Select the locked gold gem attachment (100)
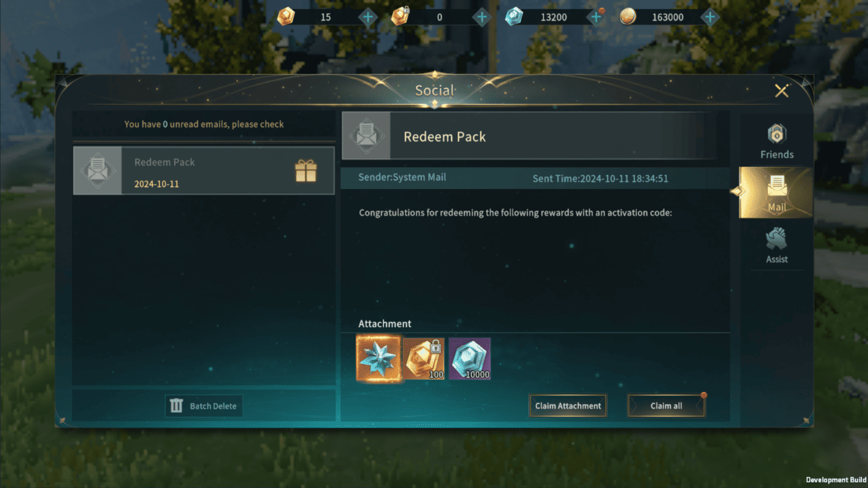The image size is (868, 488). click(x=424, y=358)
